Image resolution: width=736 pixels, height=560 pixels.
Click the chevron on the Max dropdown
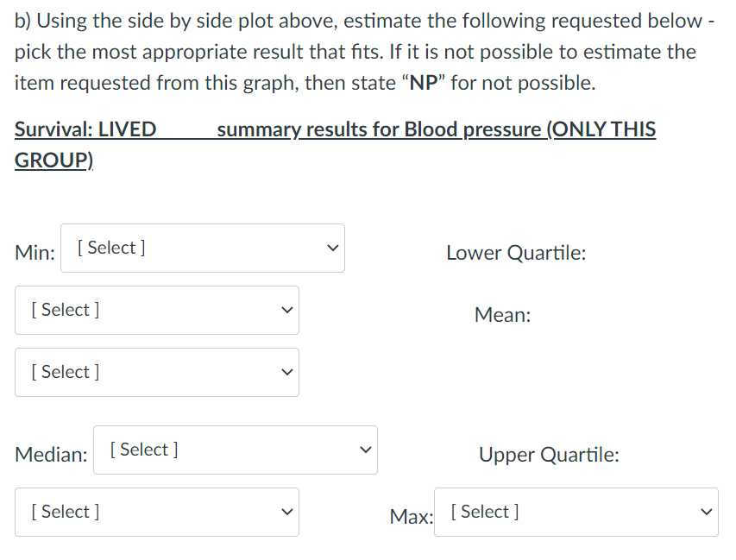706,512
